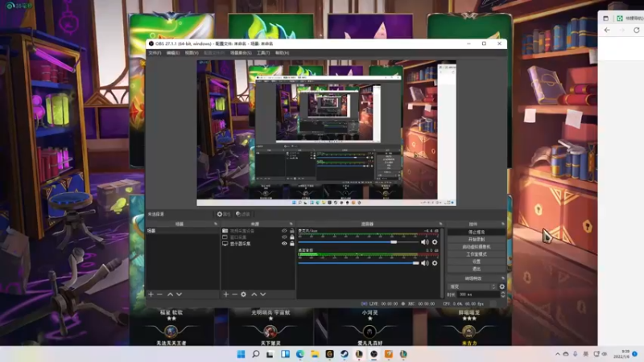
Task: Open Settings from the Controls panel
Action: pos(477,261)
